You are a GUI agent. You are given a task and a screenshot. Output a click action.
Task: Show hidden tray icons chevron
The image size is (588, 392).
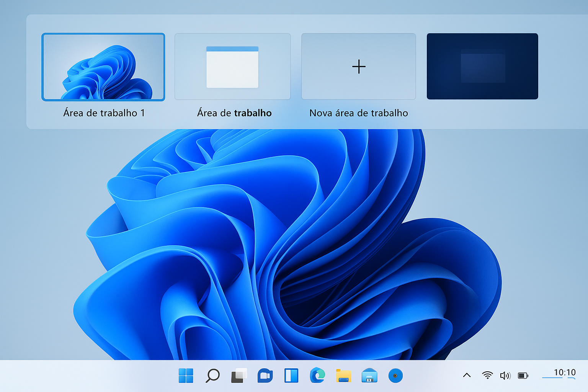click(x=467, y=375)
